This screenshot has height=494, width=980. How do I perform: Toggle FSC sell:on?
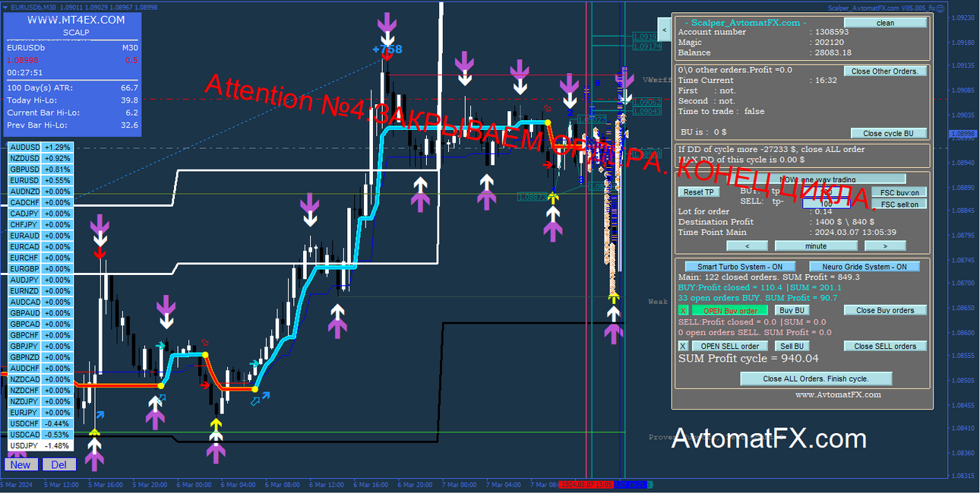pos(898,204)
